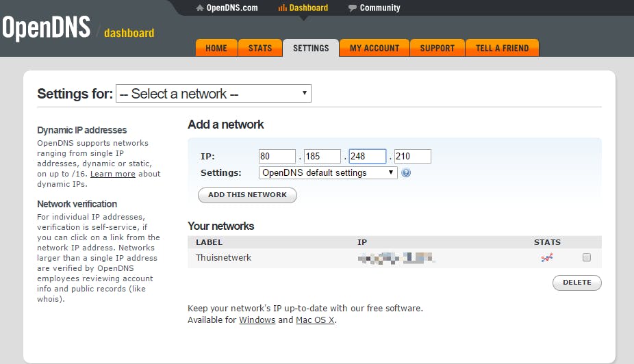The width and height of the screenshot is (634, 364).
Task: Click the OpenDNS logo
Action: tap(46, 28)
